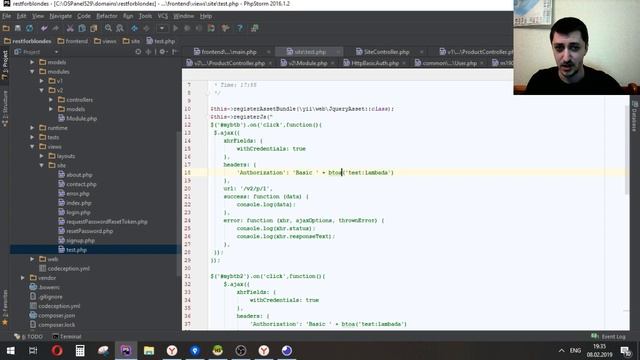Click Calculator icon in Windows taskbar
The height and width of the screenshot is (360, 640).
(x=80, y=351)
